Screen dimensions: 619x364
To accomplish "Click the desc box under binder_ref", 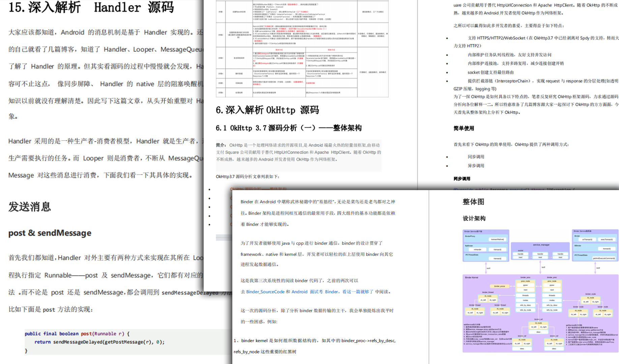I will point(538,332).
